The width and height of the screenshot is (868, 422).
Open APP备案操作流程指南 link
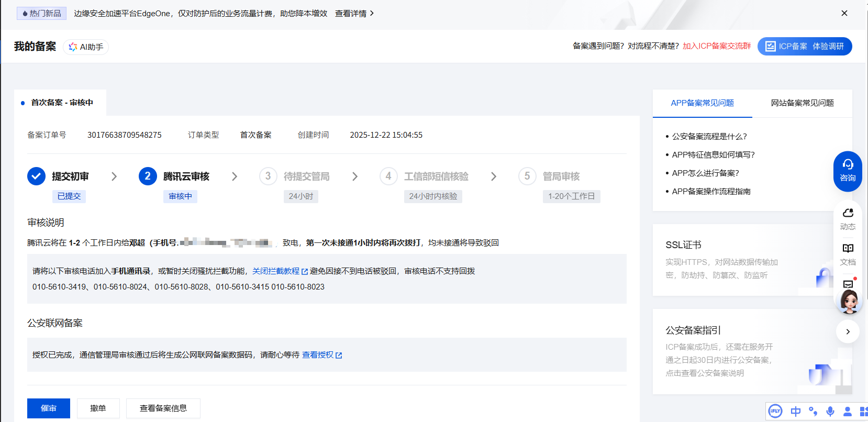(x=711, y=192)
